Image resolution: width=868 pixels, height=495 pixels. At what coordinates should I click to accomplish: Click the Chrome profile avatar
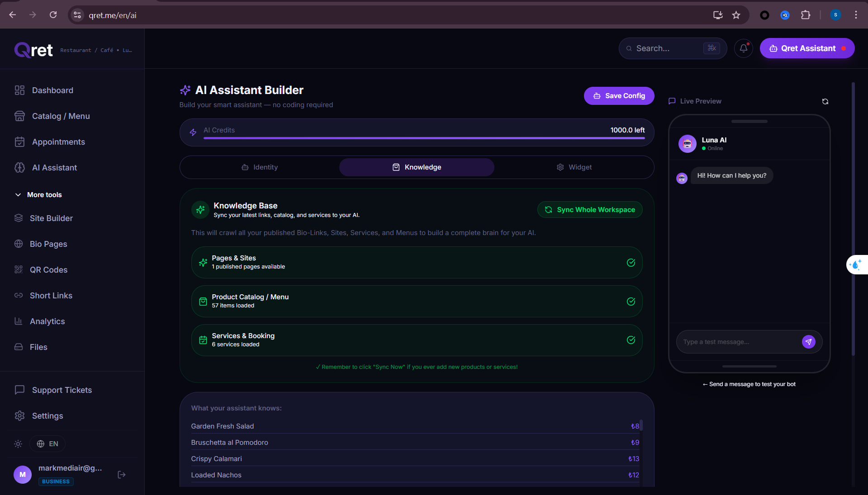point(835,15)
